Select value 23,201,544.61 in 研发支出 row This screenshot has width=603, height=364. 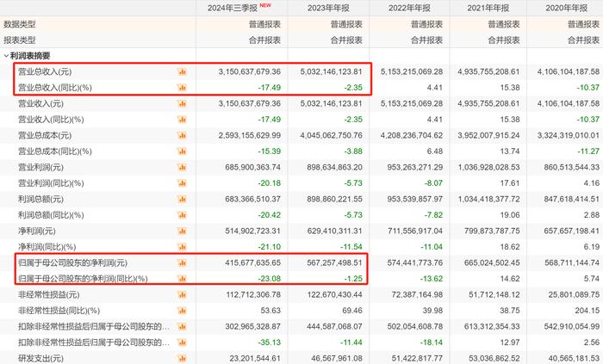(255, 359)
